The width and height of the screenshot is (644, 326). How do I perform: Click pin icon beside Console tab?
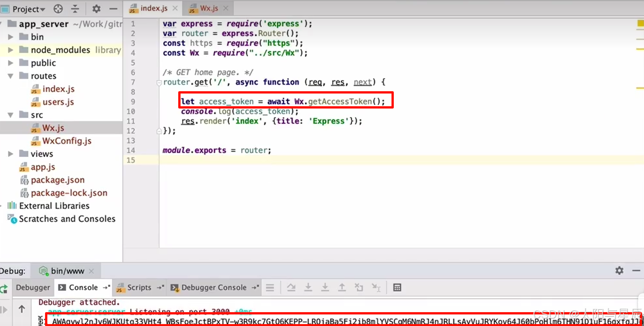[x=106, y=288]
